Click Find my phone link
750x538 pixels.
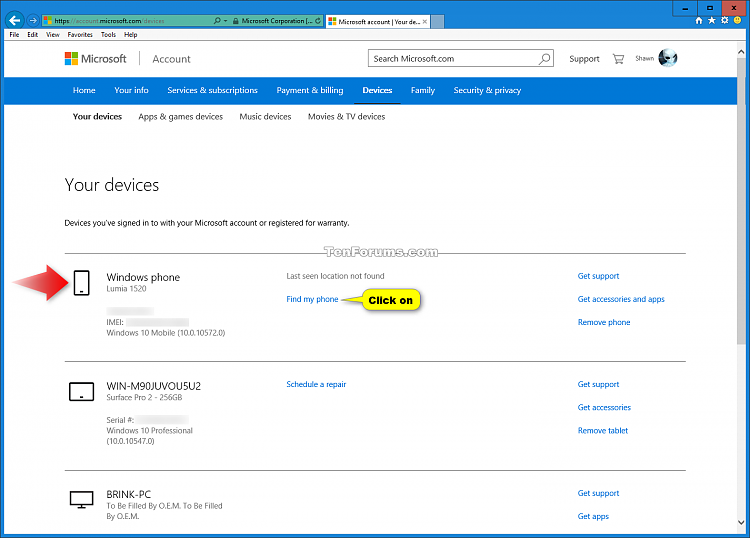(x=312, y=299)
